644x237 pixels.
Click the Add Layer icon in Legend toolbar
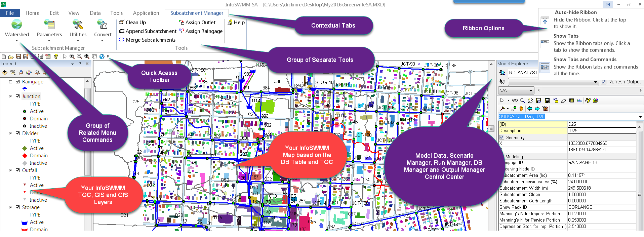(5, 72)
